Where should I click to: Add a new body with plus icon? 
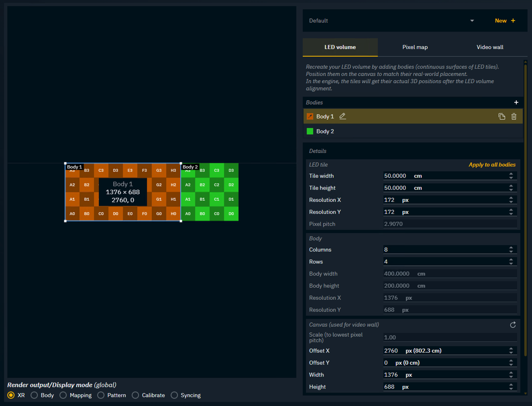[x=516, y=102]
